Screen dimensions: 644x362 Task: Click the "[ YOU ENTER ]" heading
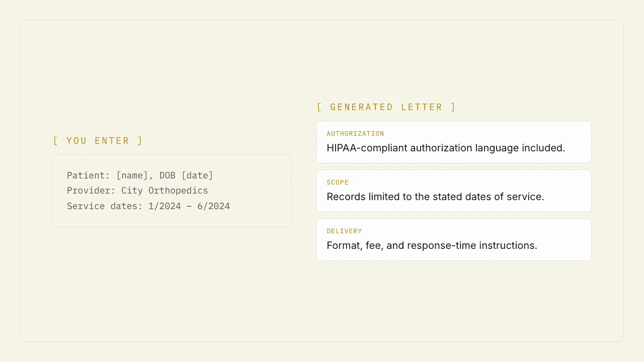pyautogui.click(x=98, y=141)
